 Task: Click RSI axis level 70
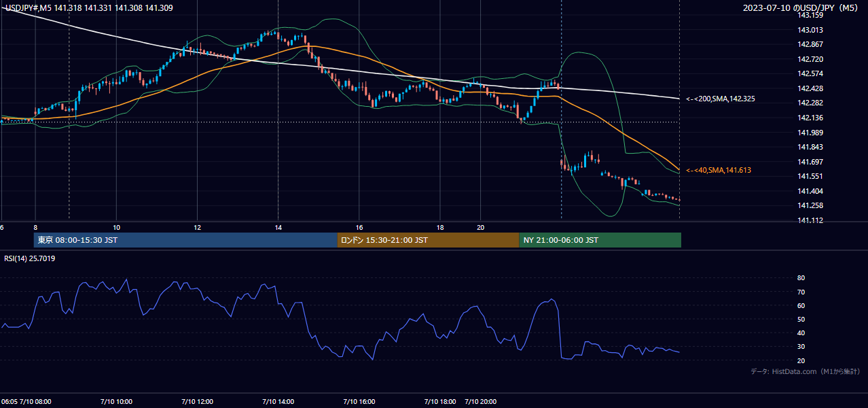pyautogui.click(x=801, y=292)
